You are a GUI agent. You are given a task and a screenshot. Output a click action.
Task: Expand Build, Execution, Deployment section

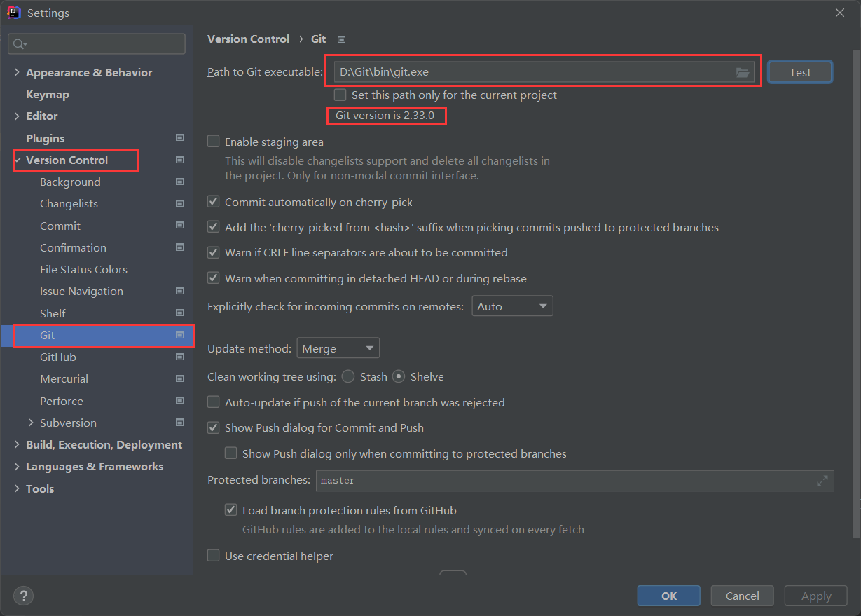[x=18, y=444]
